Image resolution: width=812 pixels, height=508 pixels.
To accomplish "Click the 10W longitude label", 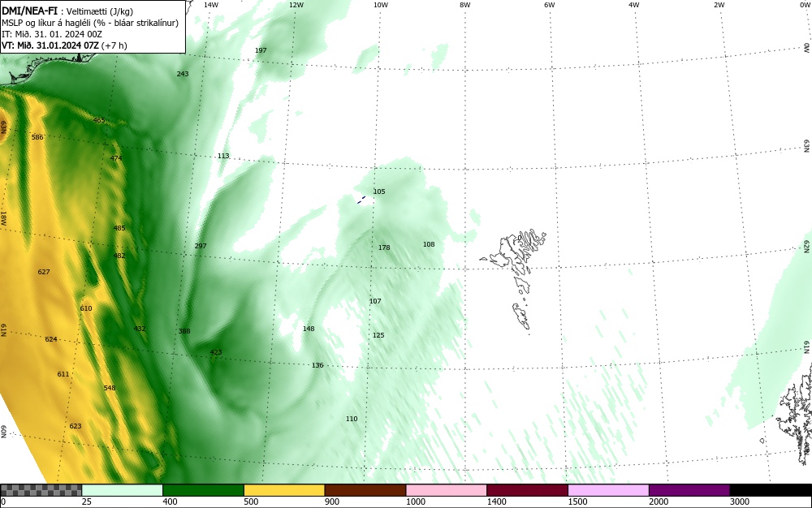I will click(380, 5).
